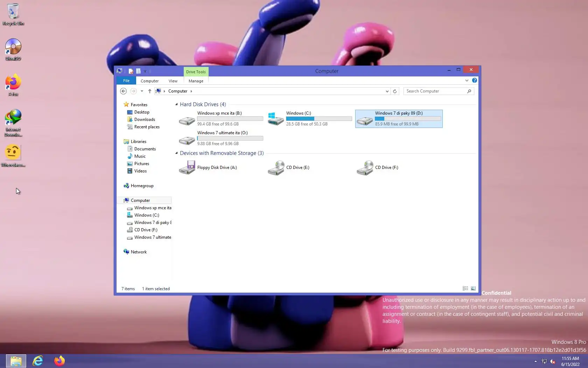588x368 pixels.
Task: Launch Internet Explorer from the taskbar
Action: coord(37,361)
